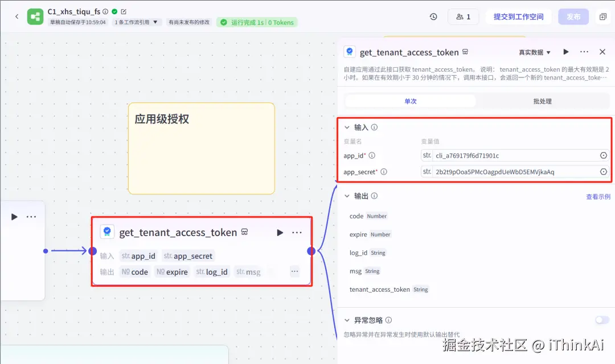Click the log_id output tag in the node

212,272
